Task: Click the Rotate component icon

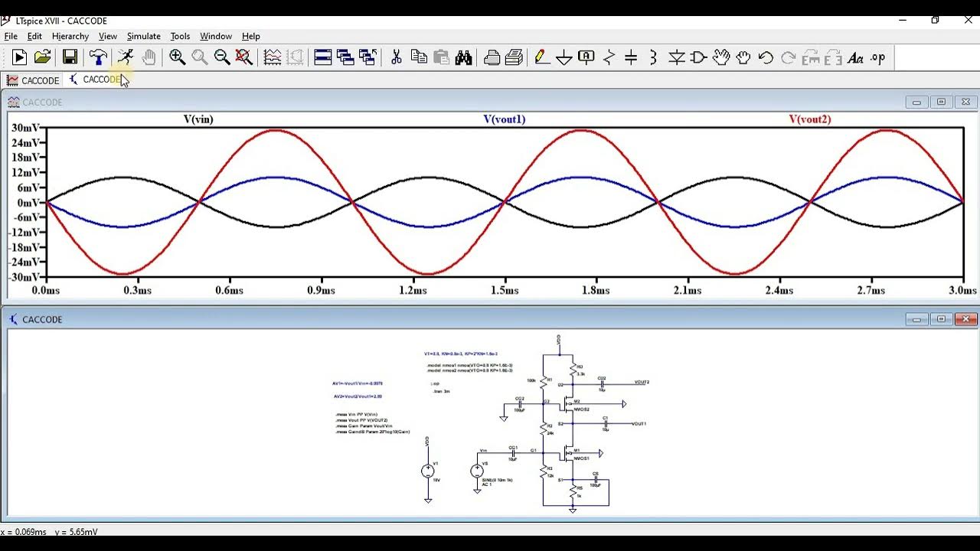Action: 811,57
